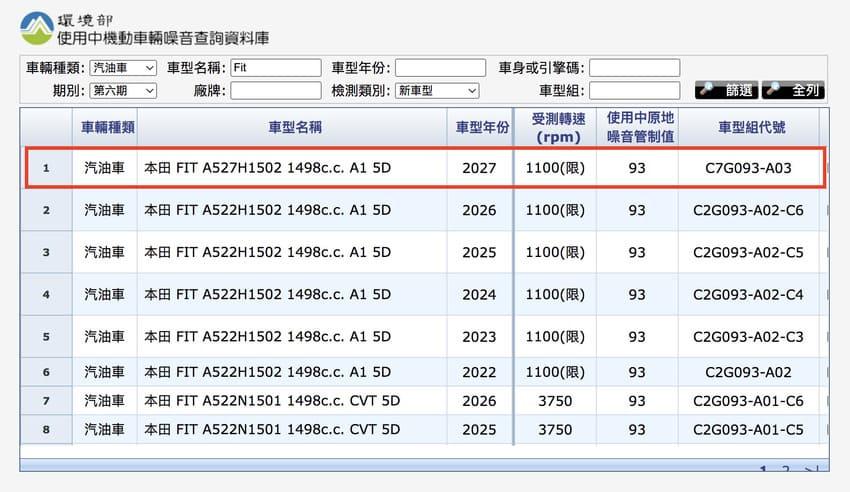Click rpm value 3750 in row 7
This screenshot has width=850, height=492.
(x=555, y=401)
